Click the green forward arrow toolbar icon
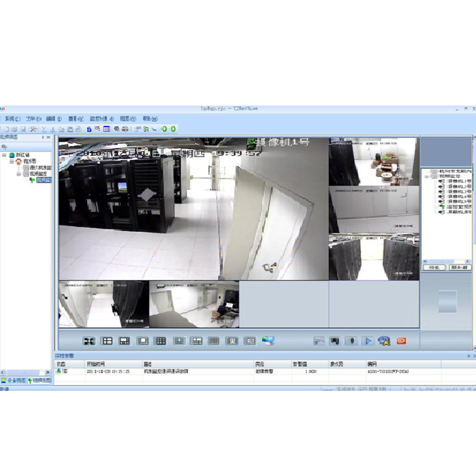Viewport: 476px width, 476px height. pyautogui.click(x=173, y=128)
